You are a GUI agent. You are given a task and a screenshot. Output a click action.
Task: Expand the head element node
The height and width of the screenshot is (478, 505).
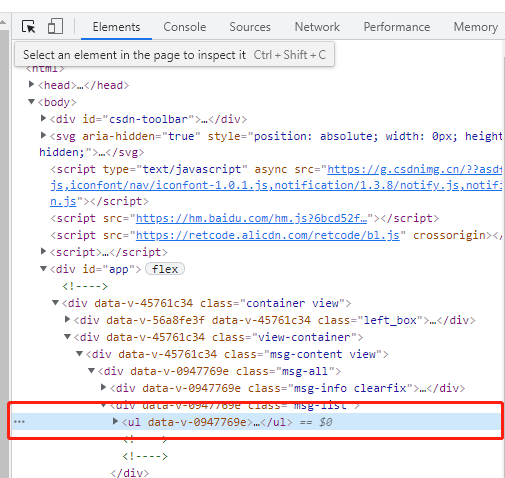click(31, 84)
